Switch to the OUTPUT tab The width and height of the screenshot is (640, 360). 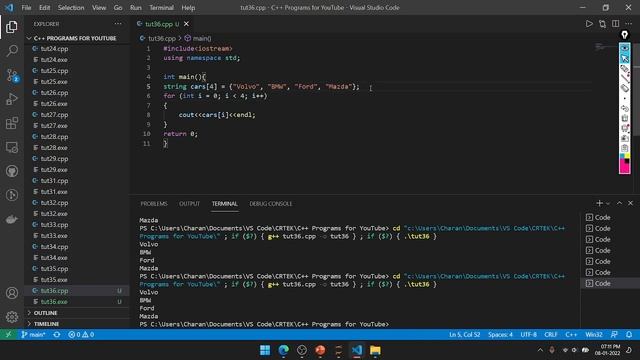pos(189,204)
